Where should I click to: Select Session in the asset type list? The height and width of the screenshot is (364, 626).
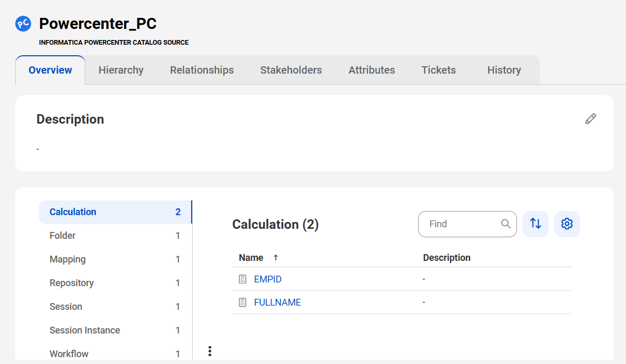(x=115, y=307)
